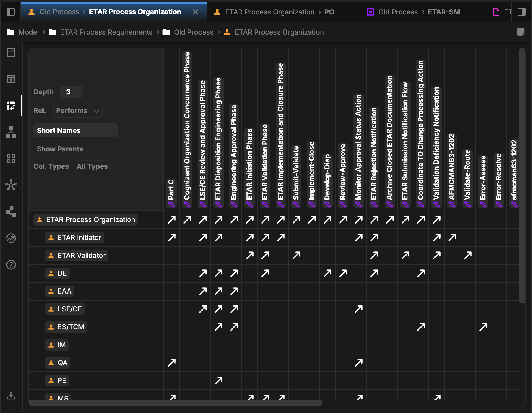Image resolution: width=532 pixels, height=413 pixels.
Task: Select the PE row label
Action: tap(57, 381)
